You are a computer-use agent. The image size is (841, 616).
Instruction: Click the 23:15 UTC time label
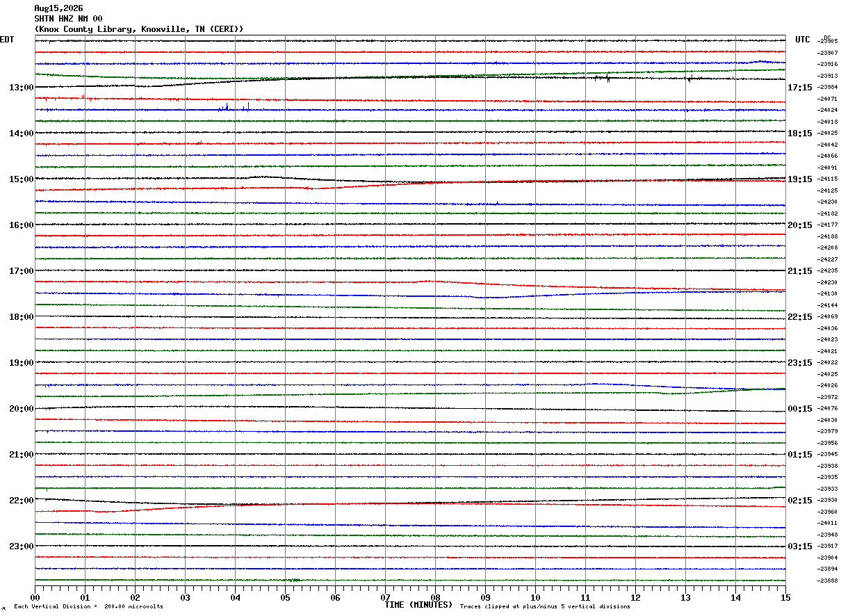point(800,363)
